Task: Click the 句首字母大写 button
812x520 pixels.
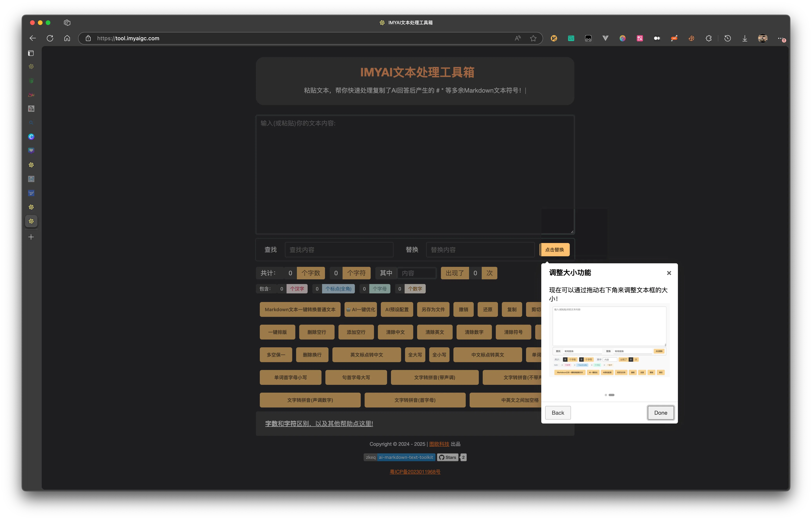Action: coord(356,377)
